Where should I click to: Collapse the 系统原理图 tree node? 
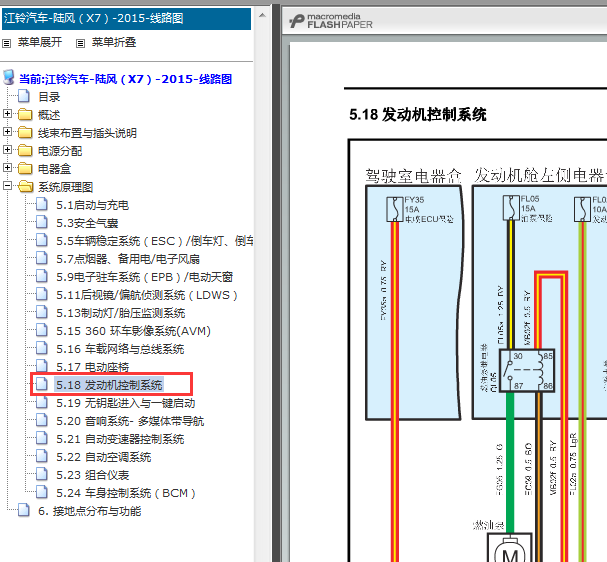click(7, 186)
